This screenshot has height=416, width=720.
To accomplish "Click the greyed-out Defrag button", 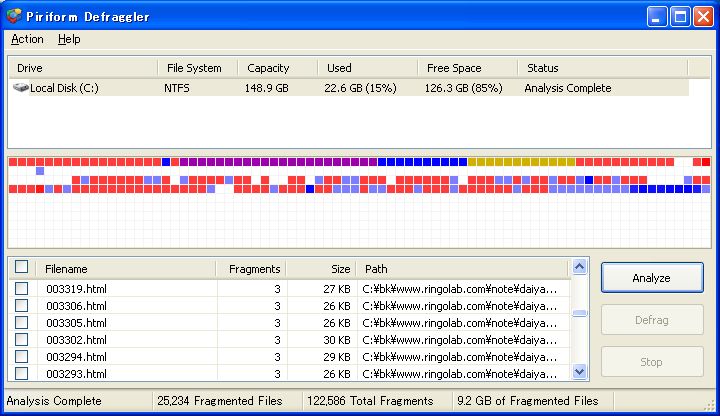I will pyautogui.click(x=652, y=320).
